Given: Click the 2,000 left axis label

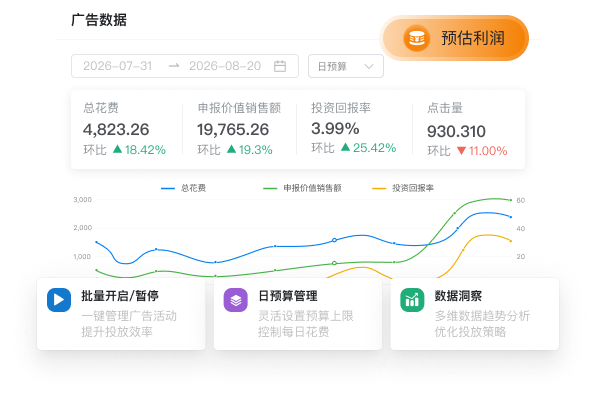Looking at the screenshot, I should tap(82, 228).
